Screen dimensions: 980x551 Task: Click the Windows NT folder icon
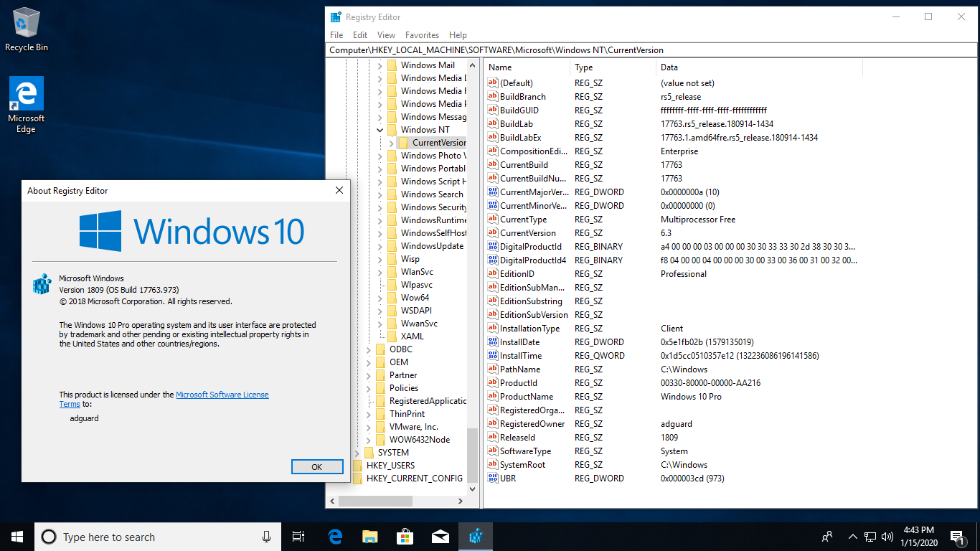pyautogui.click(x=392, y=130)
